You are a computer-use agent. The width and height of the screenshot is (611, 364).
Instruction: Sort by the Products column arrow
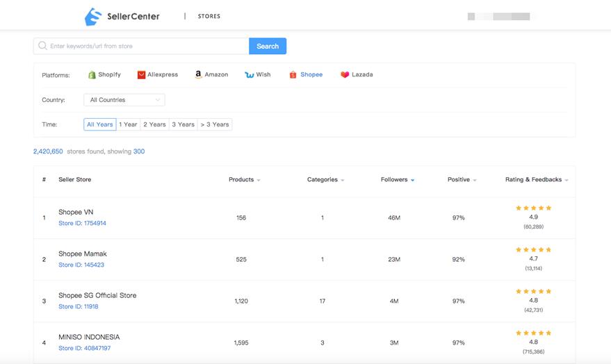click(x=259, y=180)
